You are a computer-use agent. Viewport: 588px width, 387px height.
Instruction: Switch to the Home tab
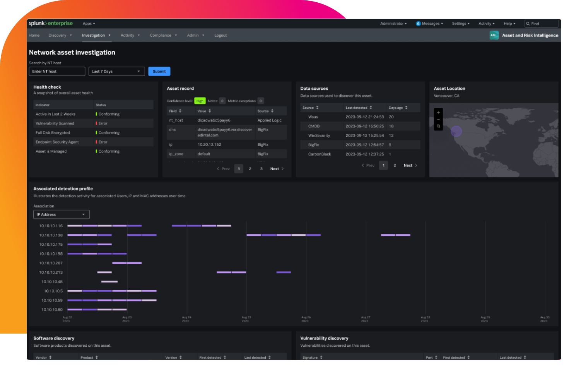pos(34,35)
